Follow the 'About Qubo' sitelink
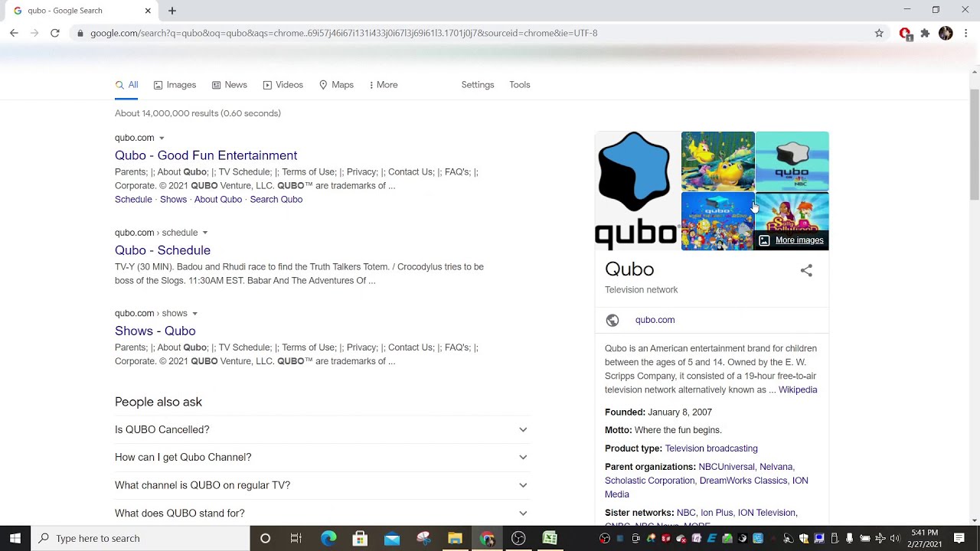 [218, 199]
